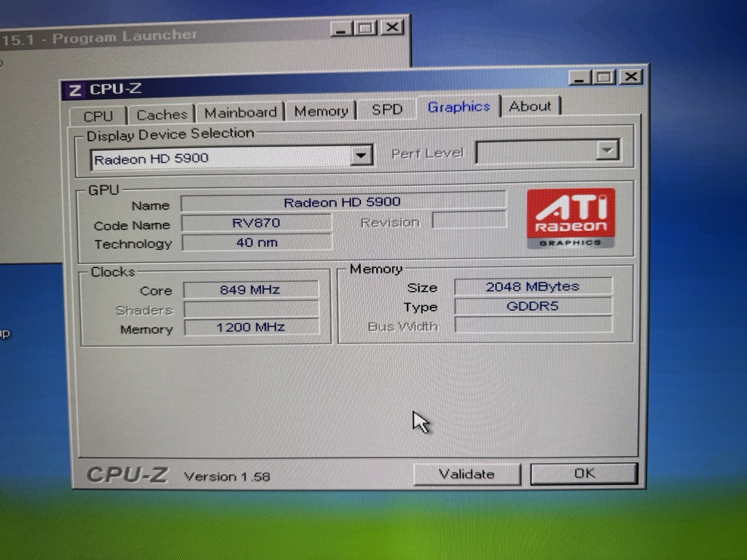
Task: Click the CPU-Z logo text at bottom
Action: (x=127, y=475)
